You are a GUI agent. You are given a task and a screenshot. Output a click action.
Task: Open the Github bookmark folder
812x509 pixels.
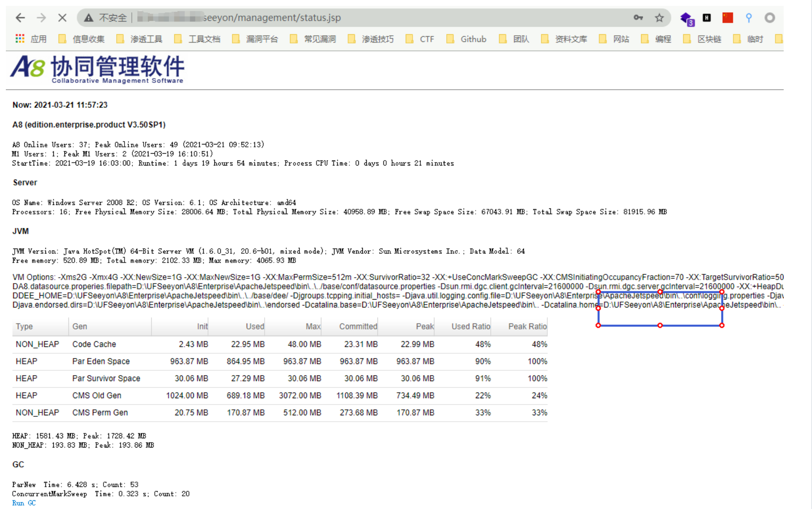tap(467, 39)
